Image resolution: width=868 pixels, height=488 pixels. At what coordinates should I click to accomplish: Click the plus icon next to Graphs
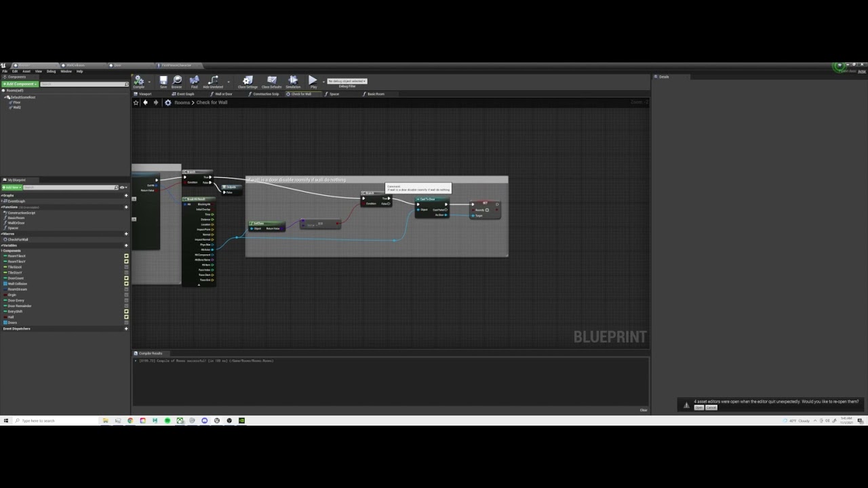click(126, 196)
